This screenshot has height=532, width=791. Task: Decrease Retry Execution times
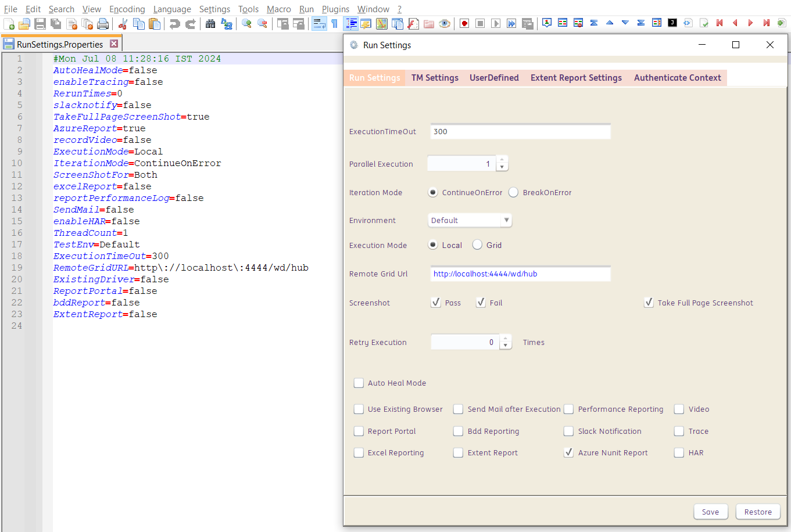[506, 346]
